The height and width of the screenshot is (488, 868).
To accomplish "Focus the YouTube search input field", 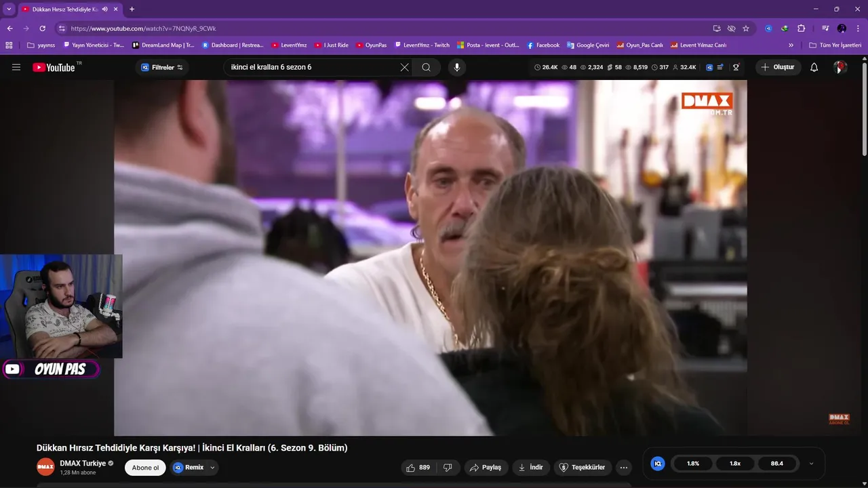I will pos(312,67).
